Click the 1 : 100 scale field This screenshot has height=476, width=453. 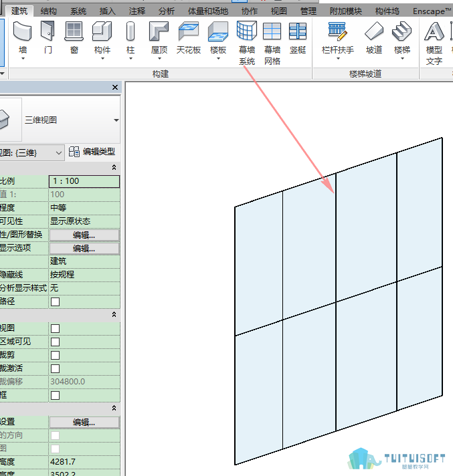point(84,181)
